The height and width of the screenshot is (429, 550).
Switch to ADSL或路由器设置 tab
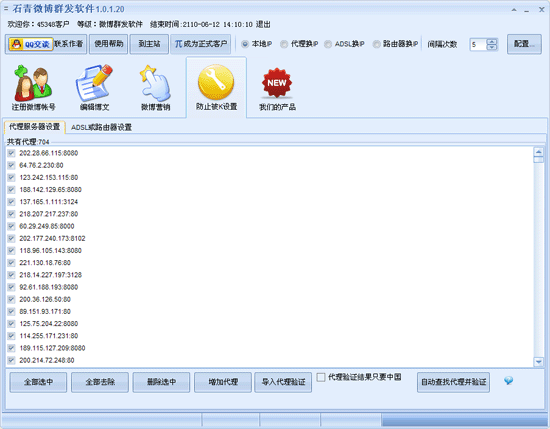101,127
